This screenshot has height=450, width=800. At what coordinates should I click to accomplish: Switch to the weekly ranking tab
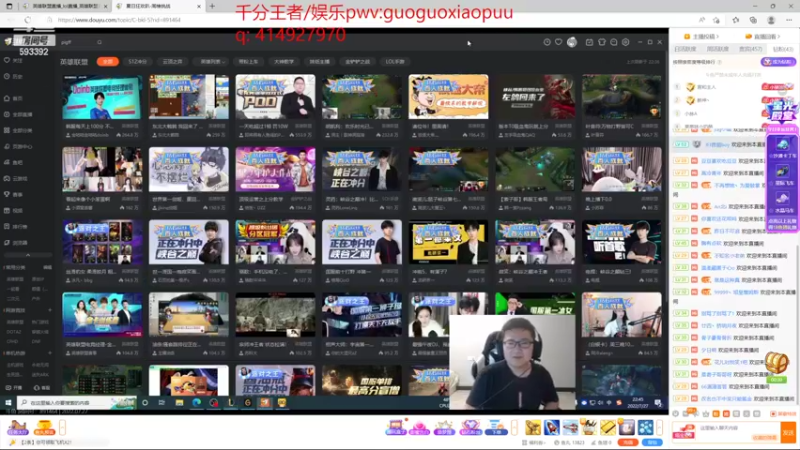click(x=717, y=49)
